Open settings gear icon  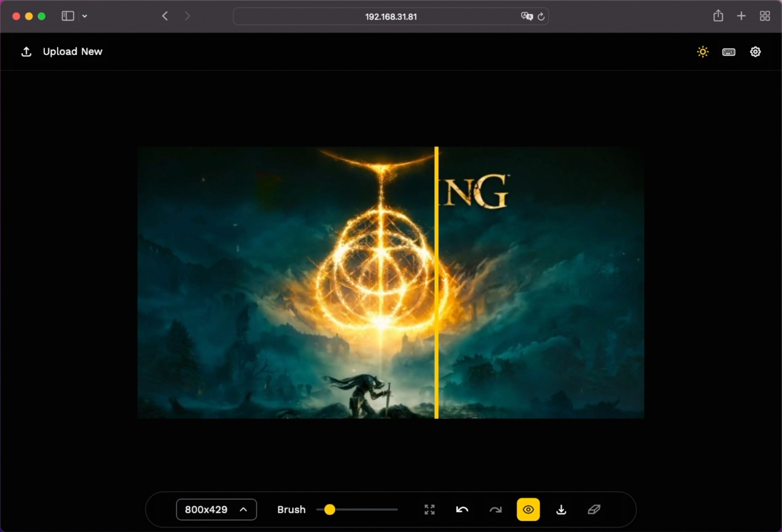(x=755, y=52)
